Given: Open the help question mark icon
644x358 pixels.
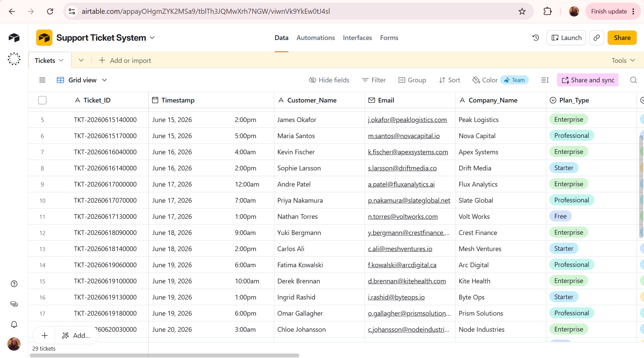Looking at the screenshot, I should click(14, 284).
